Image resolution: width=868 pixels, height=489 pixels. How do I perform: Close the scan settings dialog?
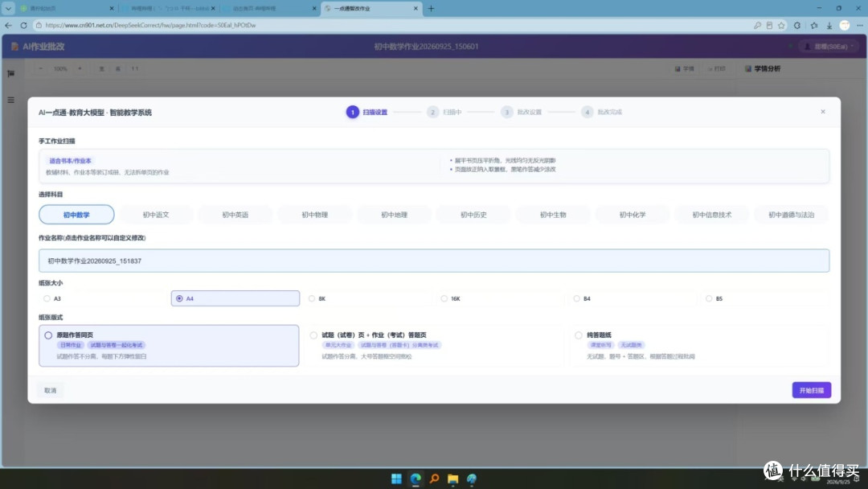(x=823, y=112)
